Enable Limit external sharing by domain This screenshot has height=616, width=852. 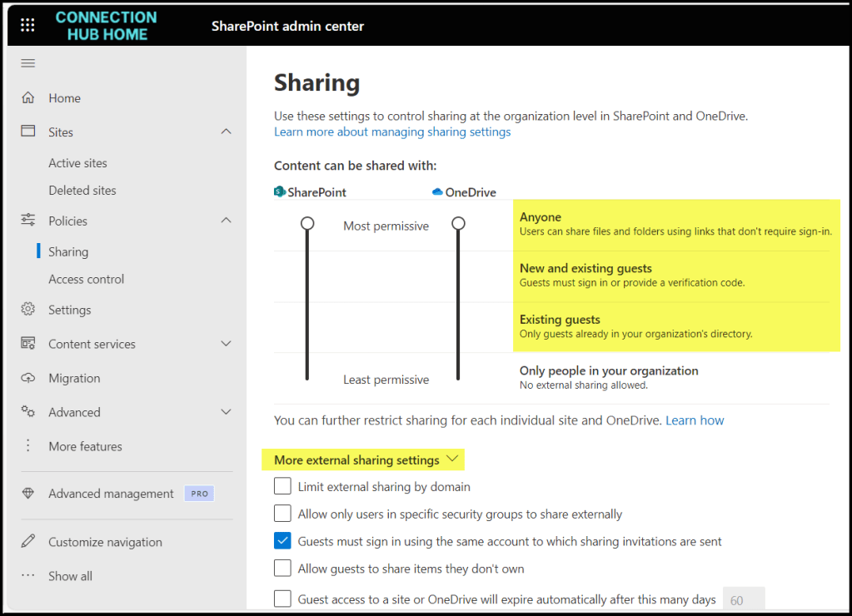283,486
